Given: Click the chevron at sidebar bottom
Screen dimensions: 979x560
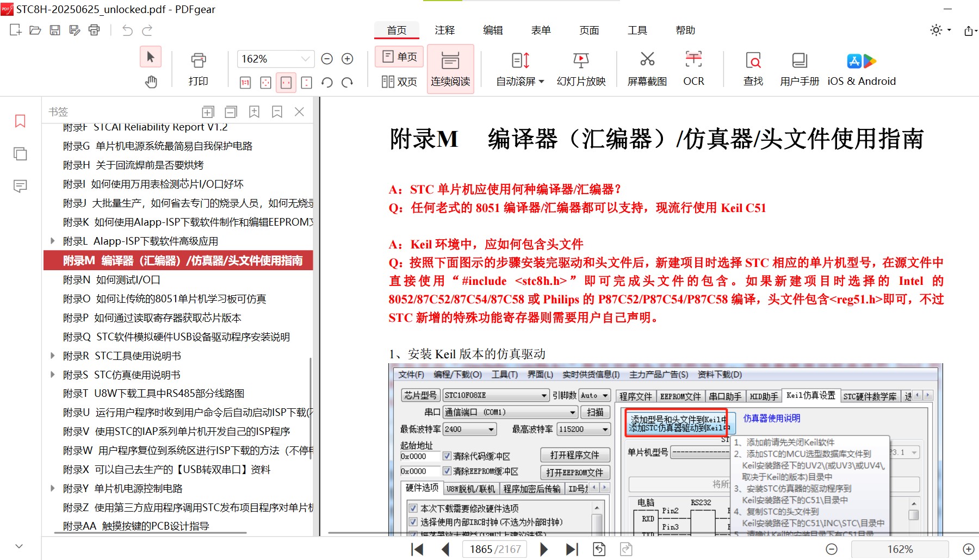Looking at the screenshot, I should (19, 546).
